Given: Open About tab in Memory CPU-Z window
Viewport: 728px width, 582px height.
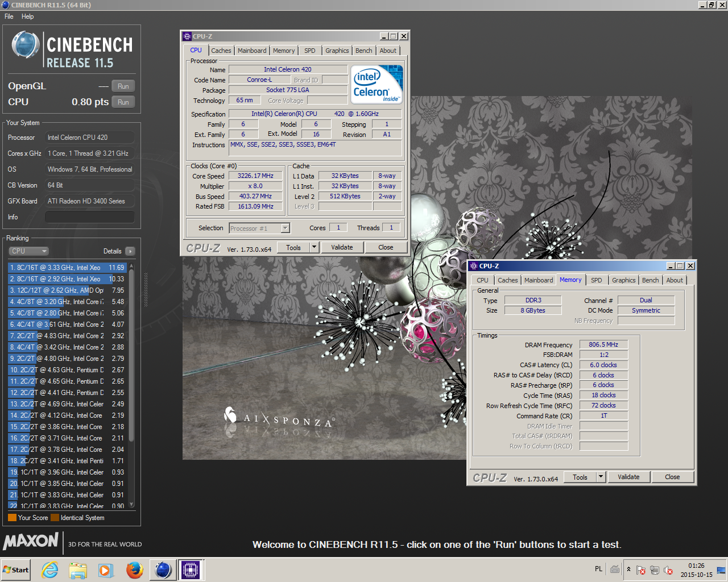Looking at the screenshot, I should coord(675,280).
